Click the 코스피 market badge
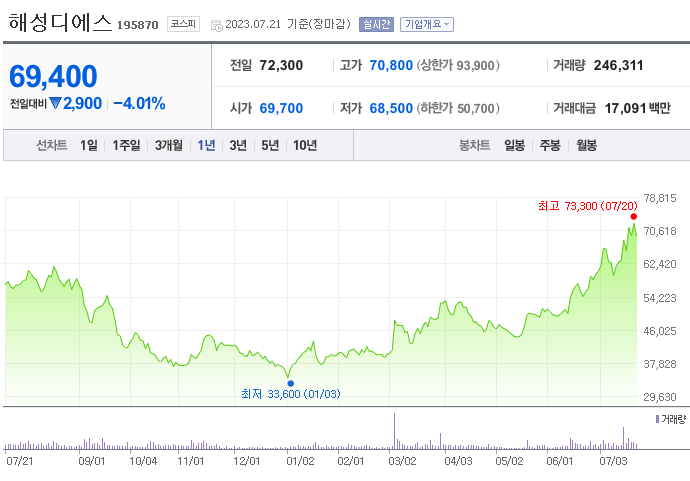This screenshot has height=481, width=690. pyautogui.click(x=184, y=24)
